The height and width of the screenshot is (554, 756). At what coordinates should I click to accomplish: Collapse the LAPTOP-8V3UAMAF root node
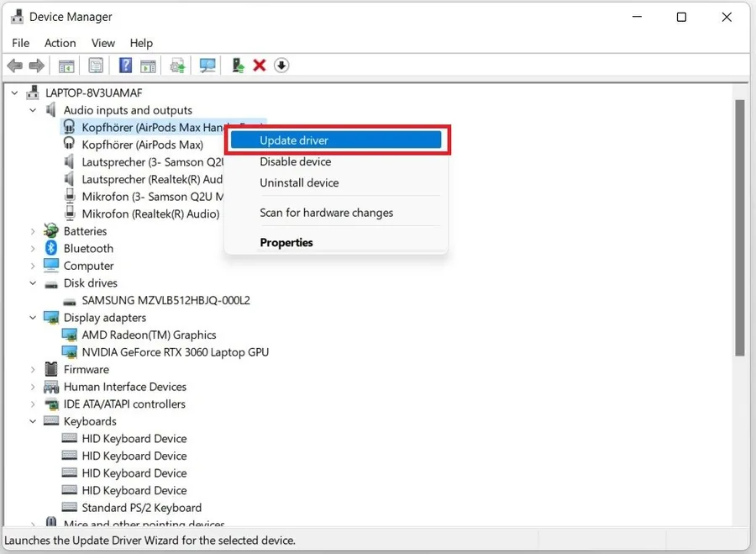click(x=14, y=92)
